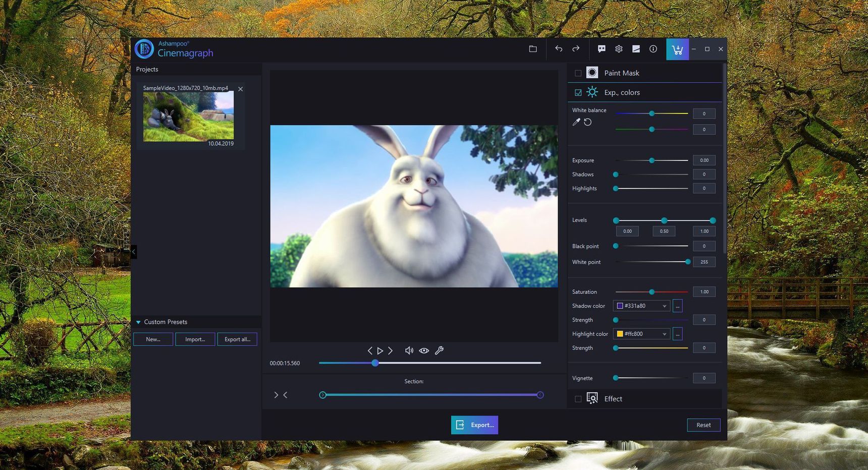Step to previous frame

pos(370,350)
